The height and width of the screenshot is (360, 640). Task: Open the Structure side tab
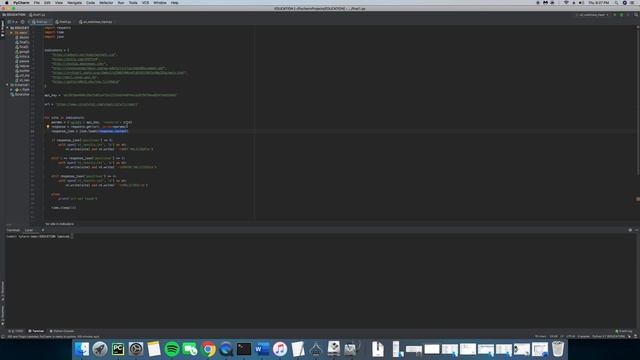click(2, 291)
